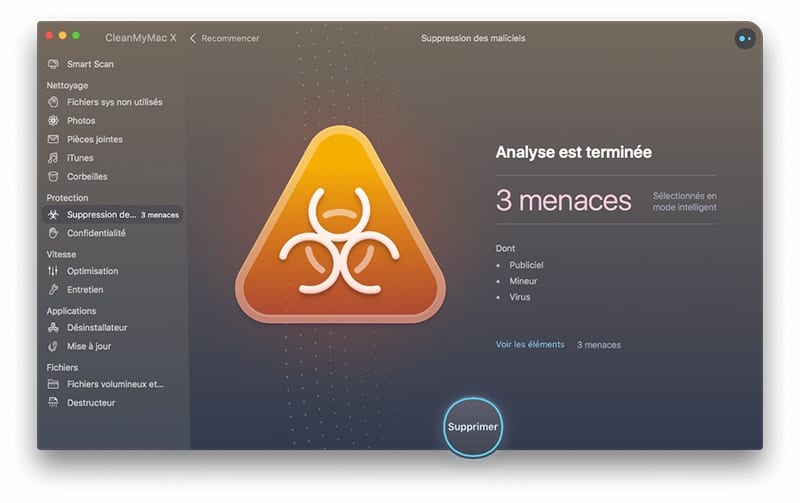
Task: Click CleanMyMac X app title
Action: tap(141, 38)
